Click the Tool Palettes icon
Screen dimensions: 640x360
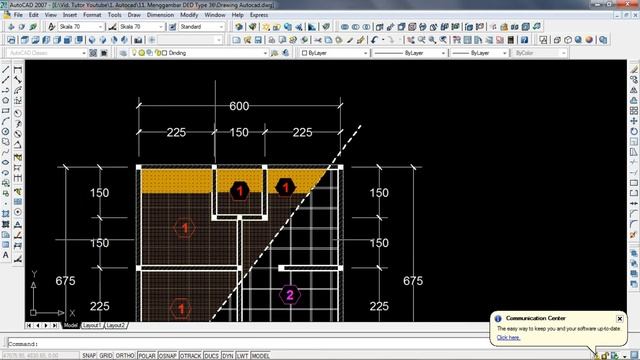[x=478, y=40]
